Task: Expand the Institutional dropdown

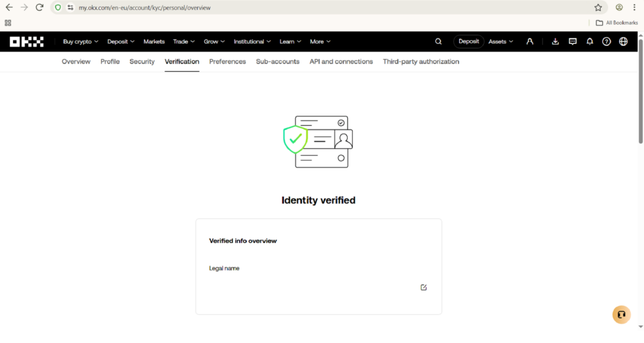Action: (252, 41)
